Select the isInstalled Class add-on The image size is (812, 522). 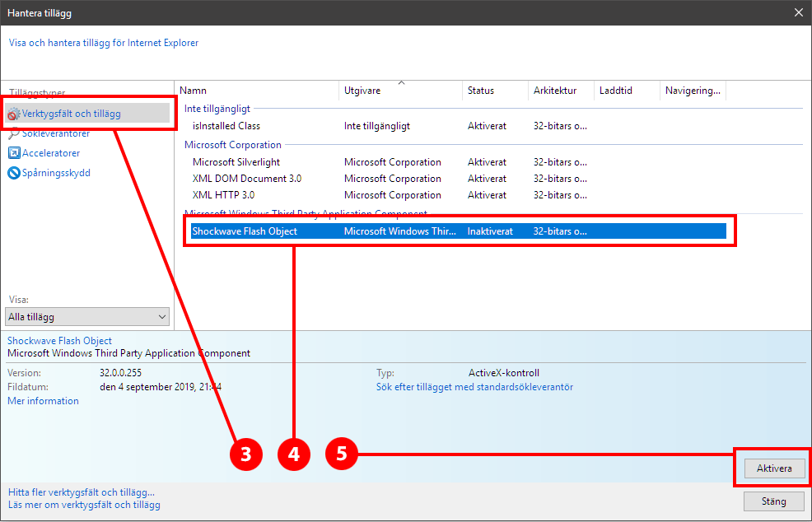pyautogui.click(x=226, y=126)
